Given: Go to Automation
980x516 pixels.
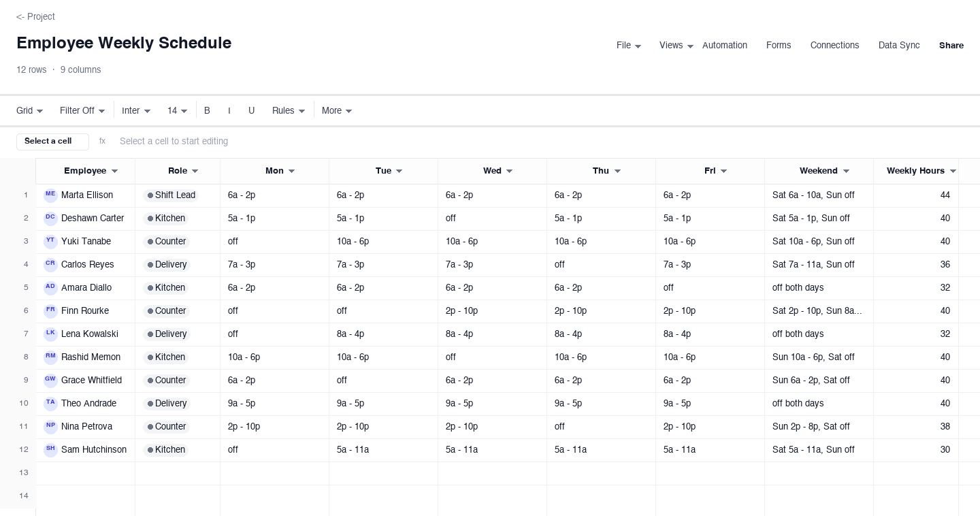Looking at the screenshot, I should 725,46.
